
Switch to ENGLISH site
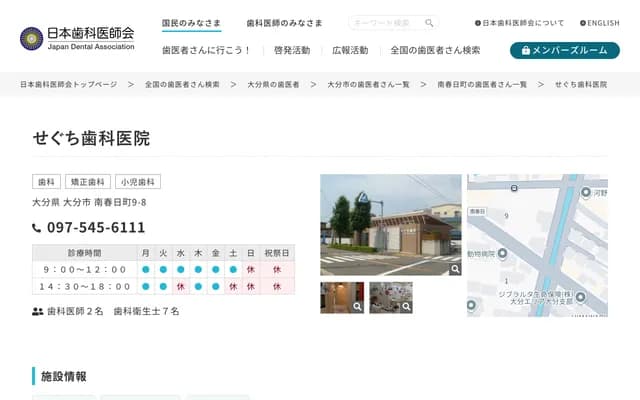600,23
